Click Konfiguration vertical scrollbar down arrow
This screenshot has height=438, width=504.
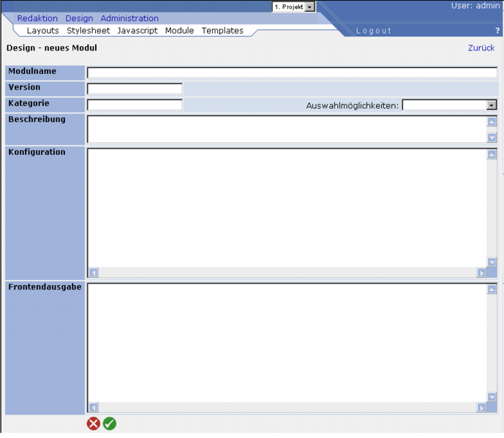point(492,262)
